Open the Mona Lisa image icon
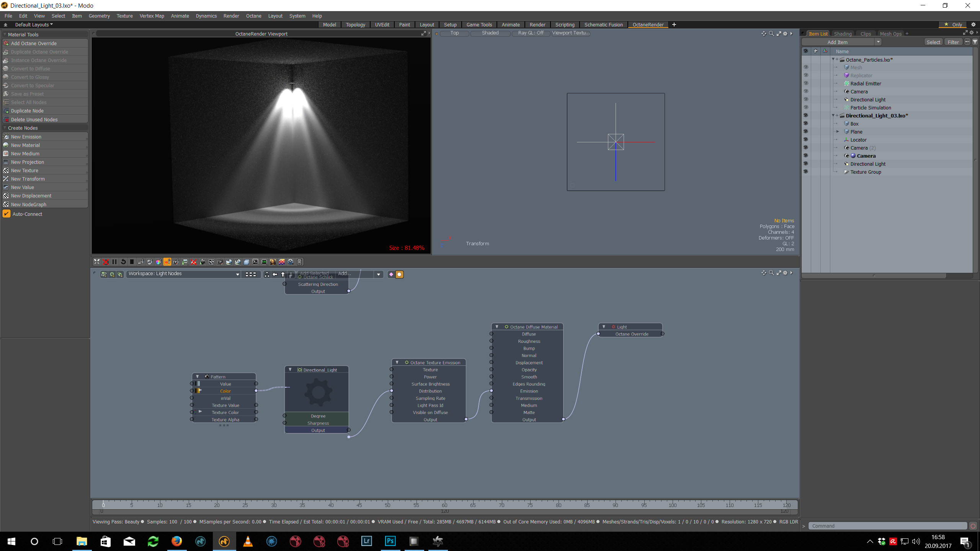The image size is (980, 551). pyautogui.click(x=273, y=262)
